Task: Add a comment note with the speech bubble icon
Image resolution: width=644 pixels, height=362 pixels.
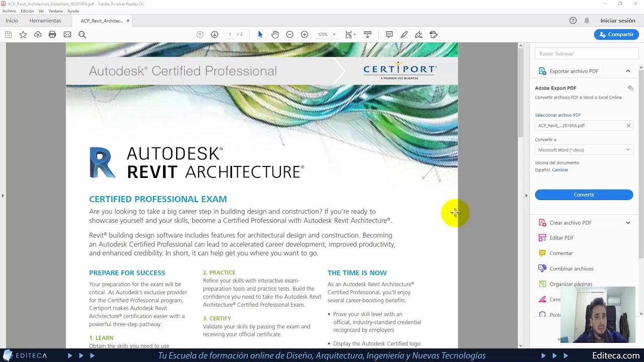Action: click(x=389, y=35)
